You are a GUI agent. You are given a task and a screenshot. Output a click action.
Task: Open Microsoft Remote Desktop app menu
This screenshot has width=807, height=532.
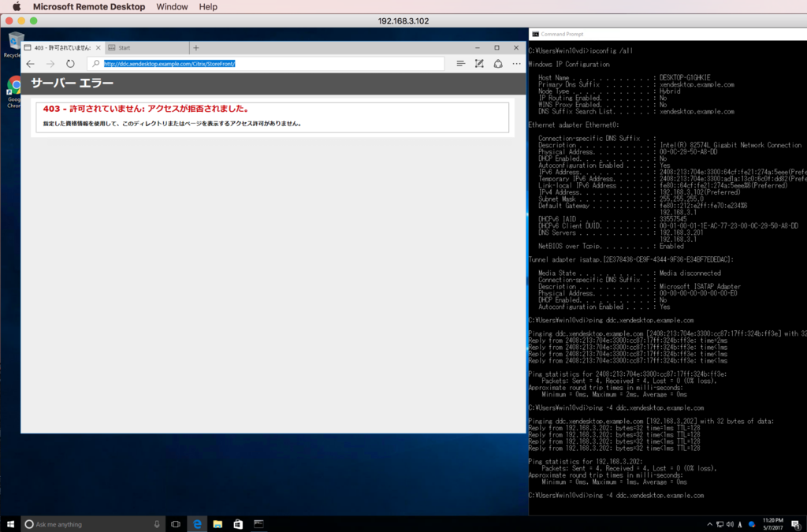(89, 6)
